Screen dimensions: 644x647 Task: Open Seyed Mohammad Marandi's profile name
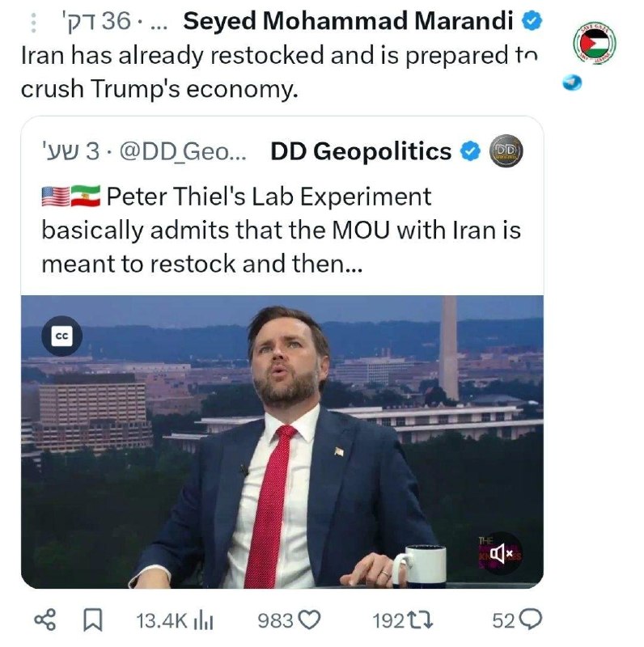(x=348, y=21)
